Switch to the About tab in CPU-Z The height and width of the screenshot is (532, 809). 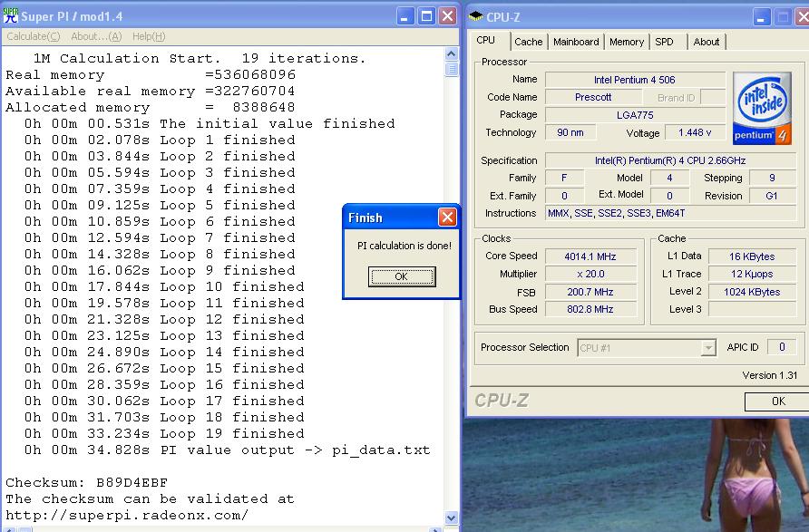707,42
